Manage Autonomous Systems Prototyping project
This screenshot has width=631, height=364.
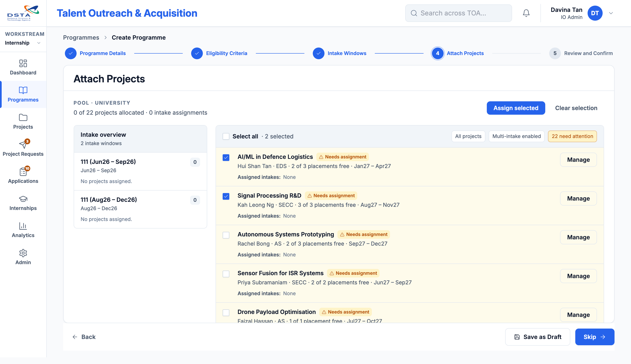click(x=578, y=237)
